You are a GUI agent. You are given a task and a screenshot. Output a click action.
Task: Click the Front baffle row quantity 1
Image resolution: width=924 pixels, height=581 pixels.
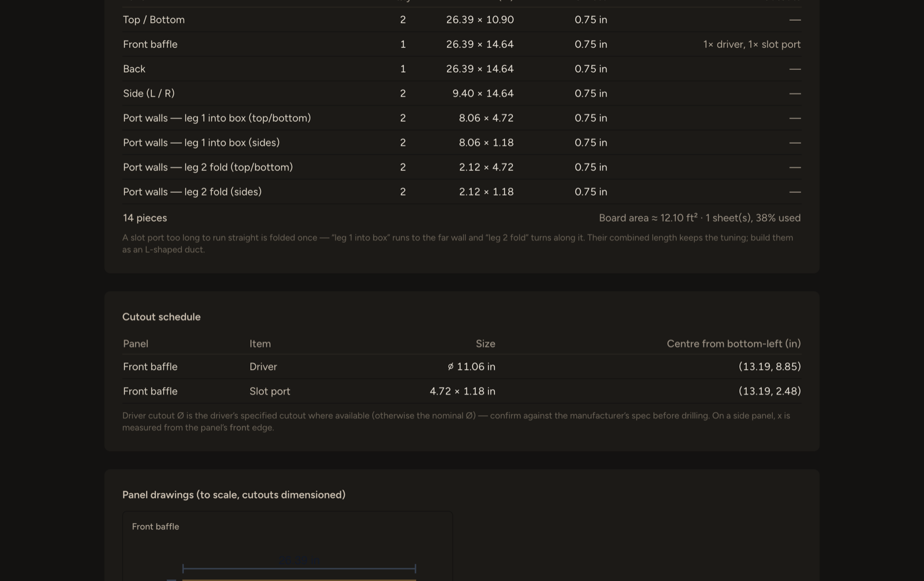coord(403,44)
